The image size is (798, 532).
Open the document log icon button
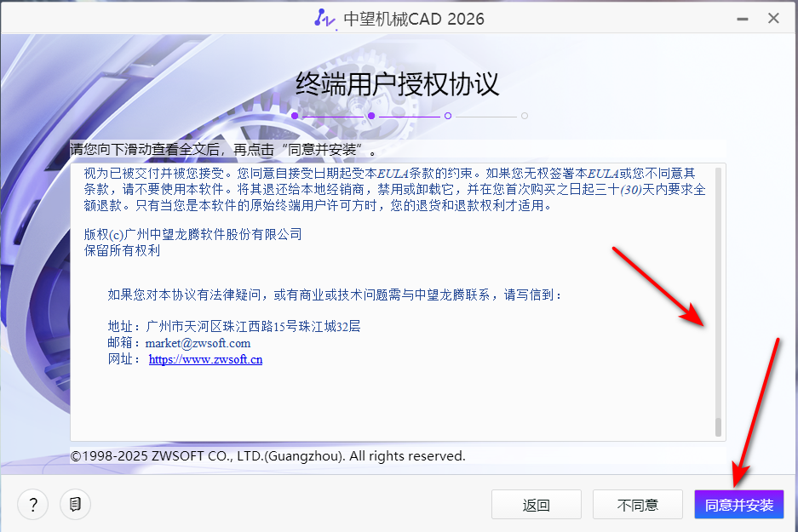point(75,505)
